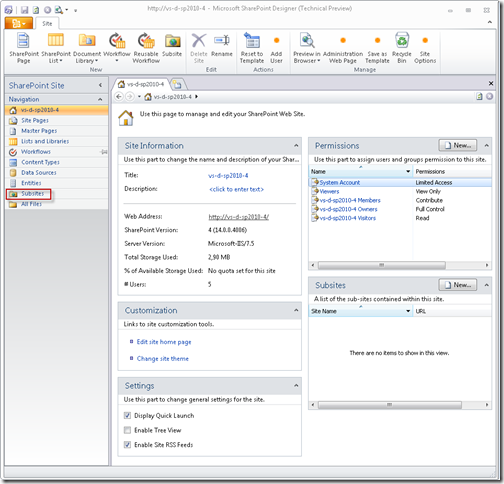Click Edit site home page link
The height and width of the screenshot is (484, 504).
point(164,342)
